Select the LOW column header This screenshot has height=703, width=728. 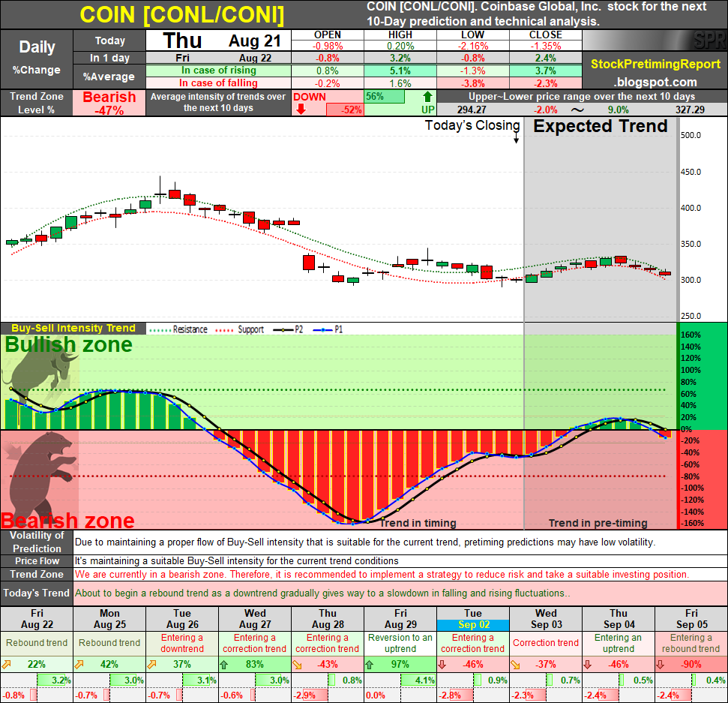(472, 35)
